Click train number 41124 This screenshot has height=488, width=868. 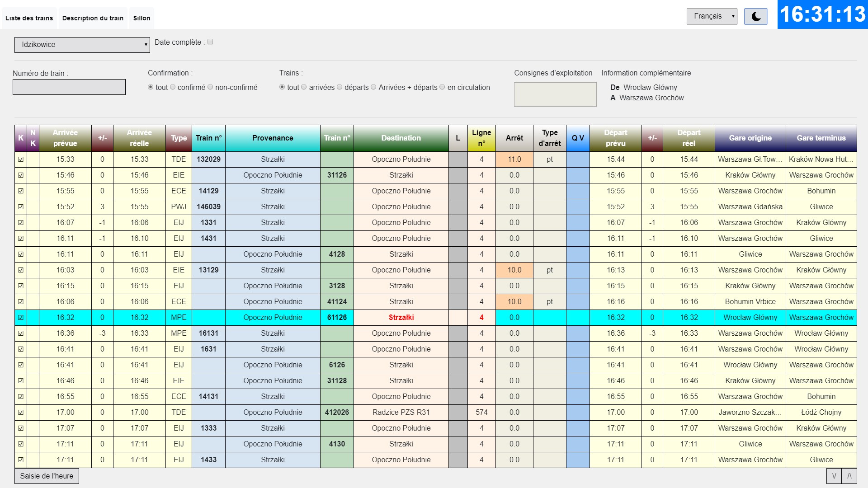coord(337,302)
